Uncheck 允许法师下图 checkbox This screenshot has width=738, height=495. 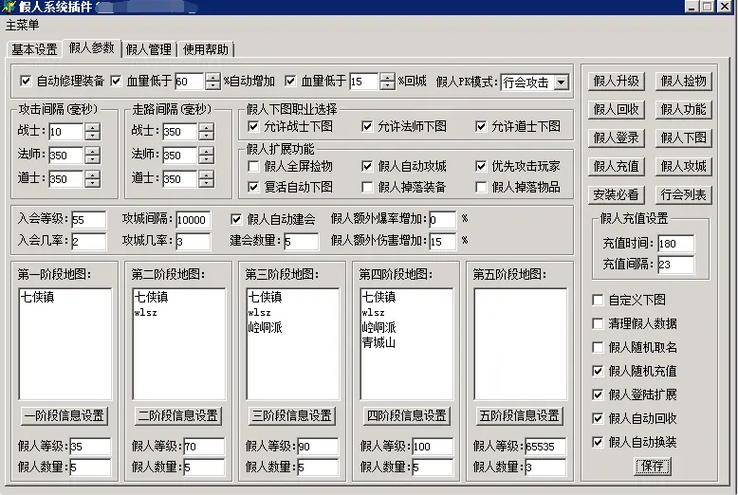click(x=367, y=126)
